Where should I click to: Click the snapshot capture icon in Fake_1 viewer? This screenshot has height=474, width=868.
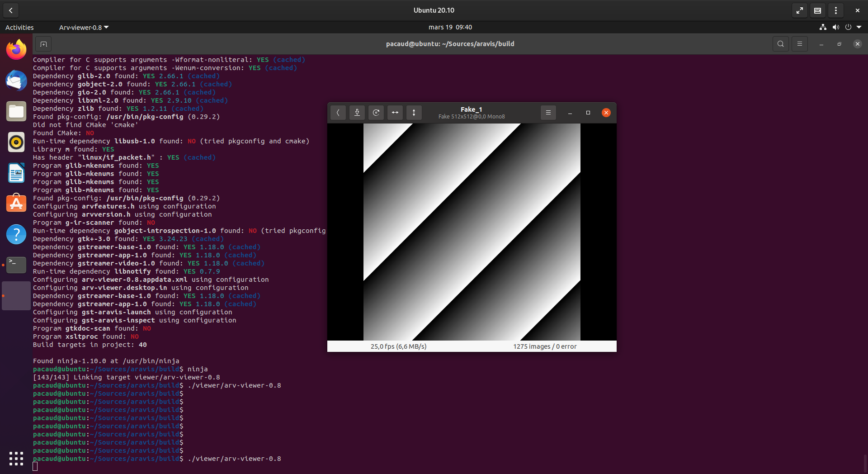357,113
